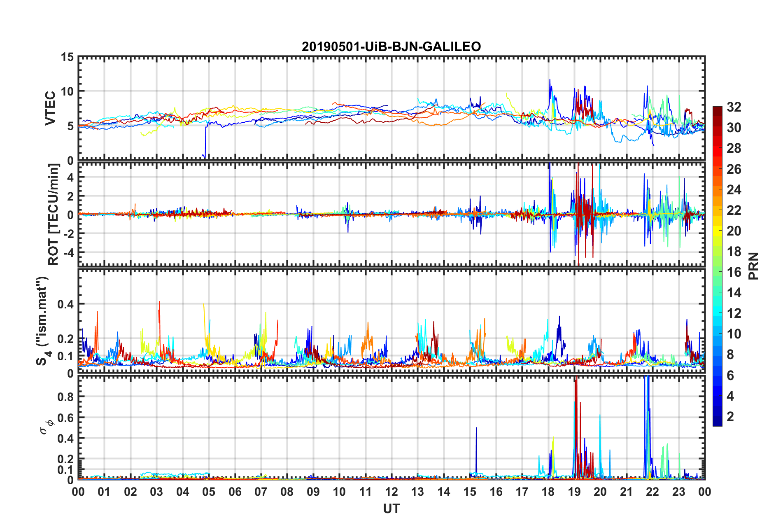Click sigma-phi axis tick value 0.6
783x532 pixels.
(65, 418)
